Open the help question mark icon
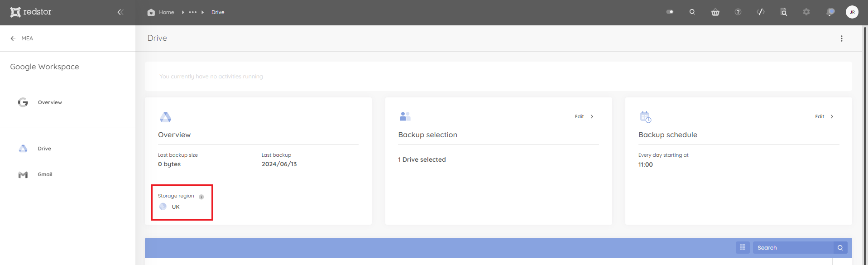This screenshot has height=265, width=868. click(738, 12)
